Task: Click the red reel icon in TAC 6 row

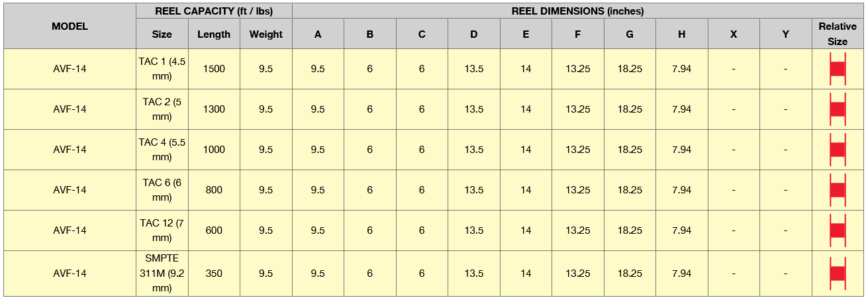Action: pos(838,190)
